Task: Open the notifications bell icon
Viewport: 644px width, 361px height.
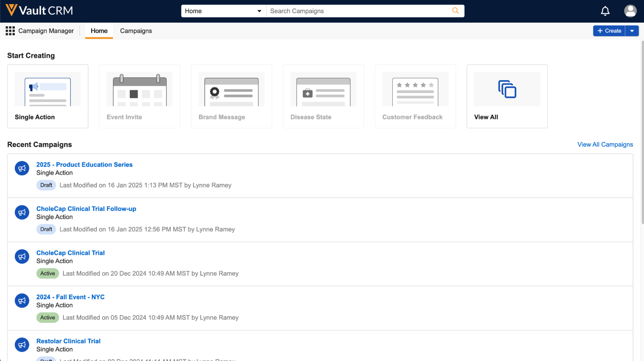Action: [605, 11]
